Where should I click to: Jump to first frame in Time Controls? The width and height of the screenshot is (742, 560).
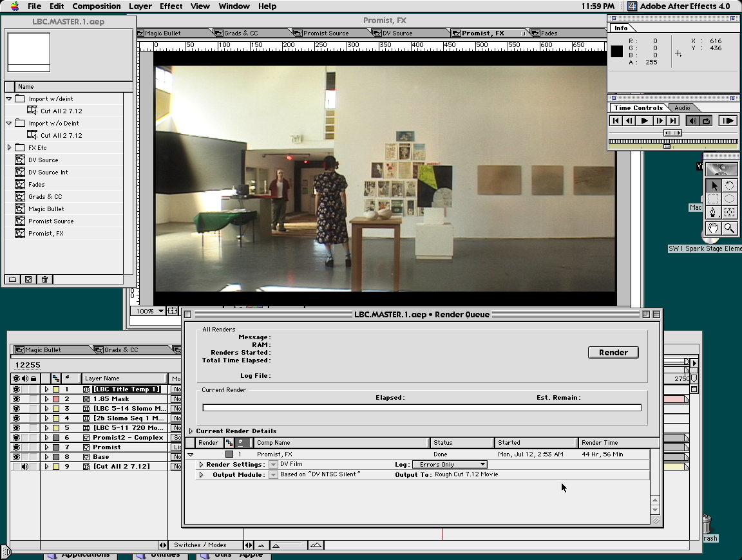[x=616, y=120]
